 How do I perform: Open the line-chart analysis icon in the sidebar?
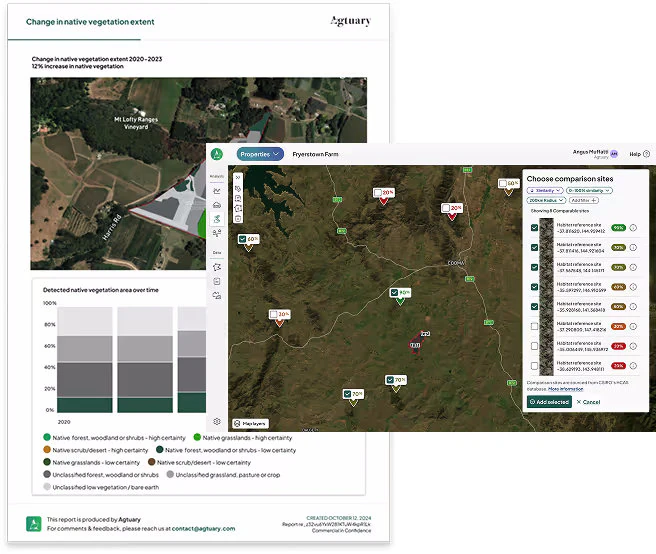217,191
